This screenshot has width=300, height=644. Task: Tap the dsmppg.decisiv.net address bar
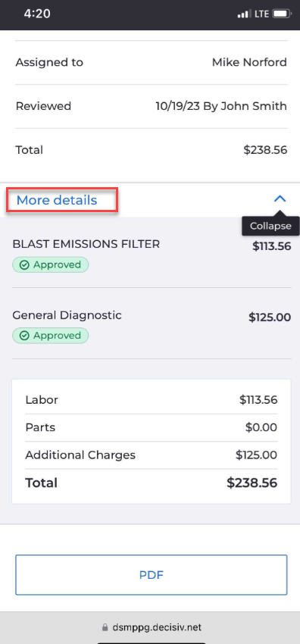(x=151, y=627)
